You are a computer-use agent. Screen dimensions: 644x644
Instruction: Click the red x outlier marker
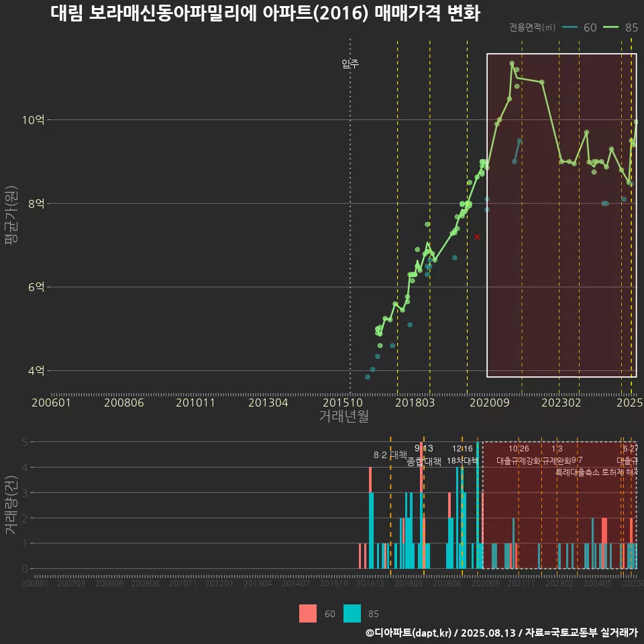tap(477, 237)
